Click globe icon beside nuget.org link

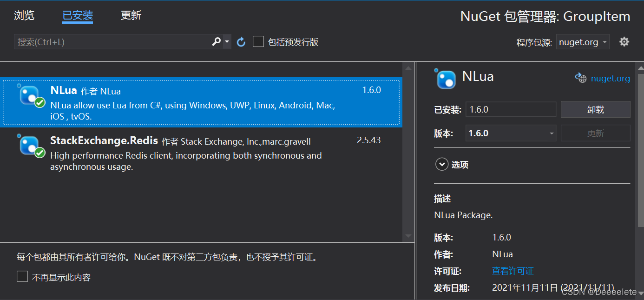581,78
